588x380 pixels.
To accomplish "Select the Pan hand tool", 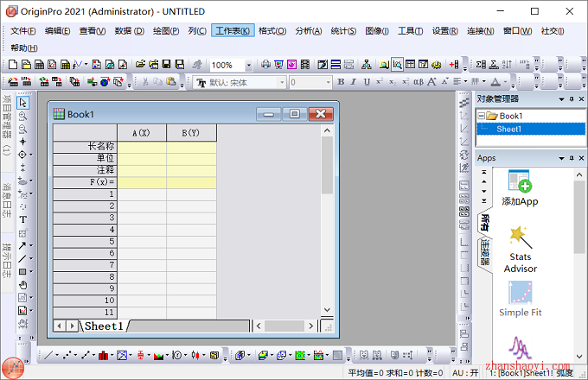I will pyautogui.click(x=22, y=285).
